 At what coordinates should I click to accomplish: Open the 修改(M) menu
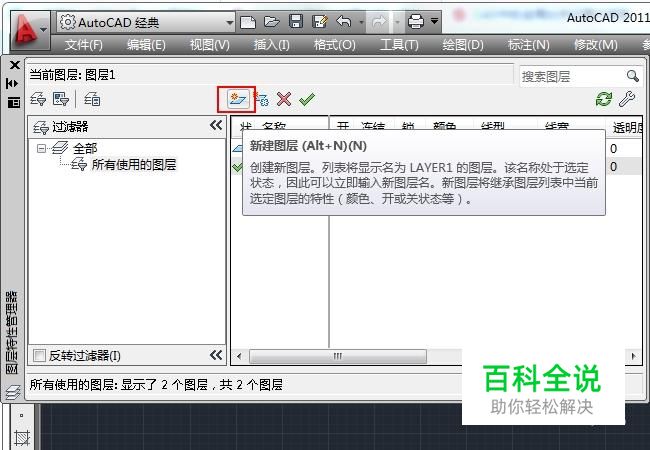pyautogui.click(x=596, y=44)
